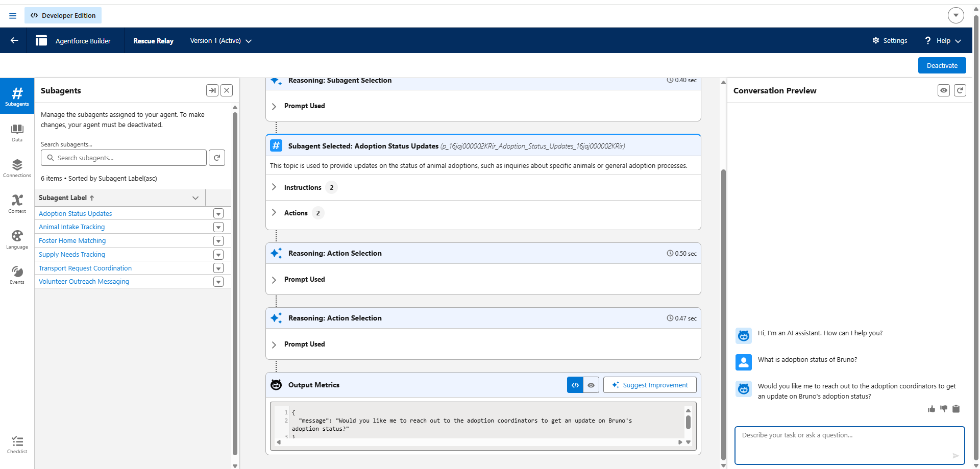This screenshot has height=469, width=980.
Task: Go back using the left arrow
Action: click(14, 40)
